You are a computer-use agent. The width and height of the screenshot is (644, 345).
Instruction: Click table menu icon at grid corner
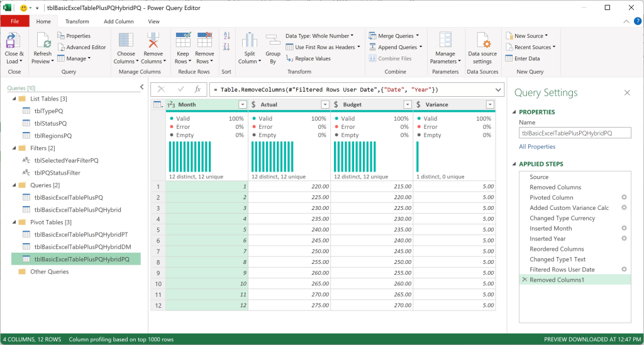[158, 104]
